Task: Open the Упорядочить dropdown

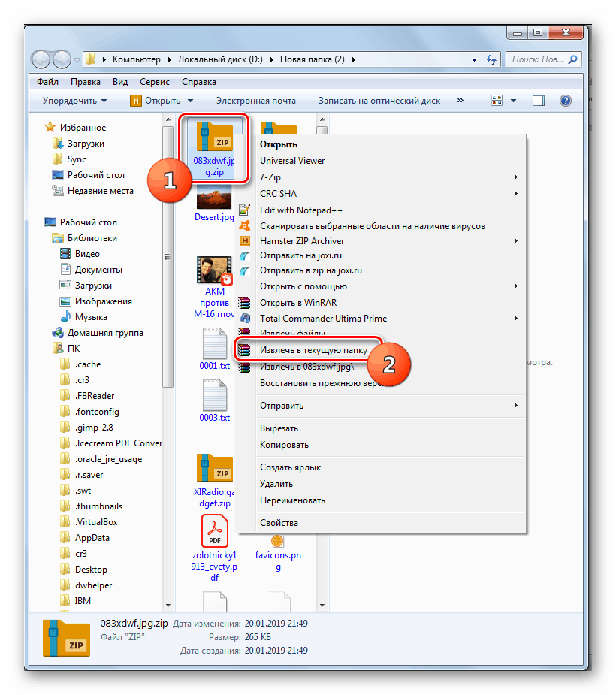Action: click(74, 101)
